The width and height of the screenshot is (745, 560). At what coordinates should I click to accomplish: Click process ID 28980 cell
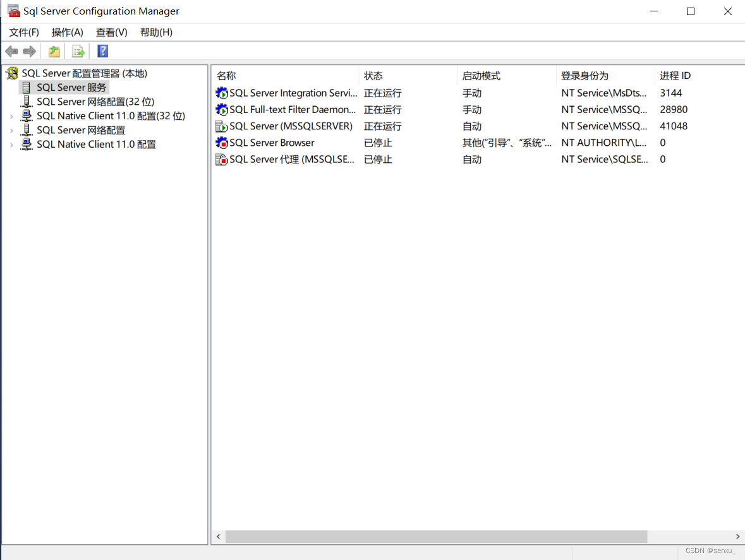(673, 110)
